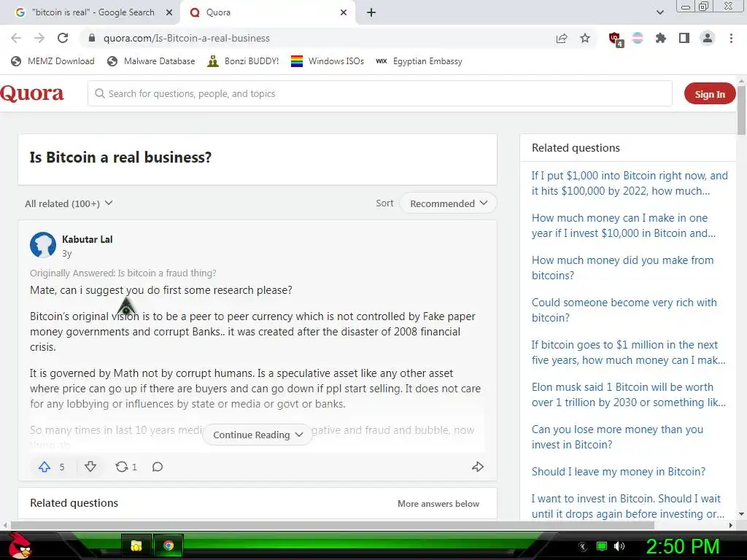Open "I want to invest in Bitcoin" question
This screenshot has width=747, height=560.
[627, 506]
